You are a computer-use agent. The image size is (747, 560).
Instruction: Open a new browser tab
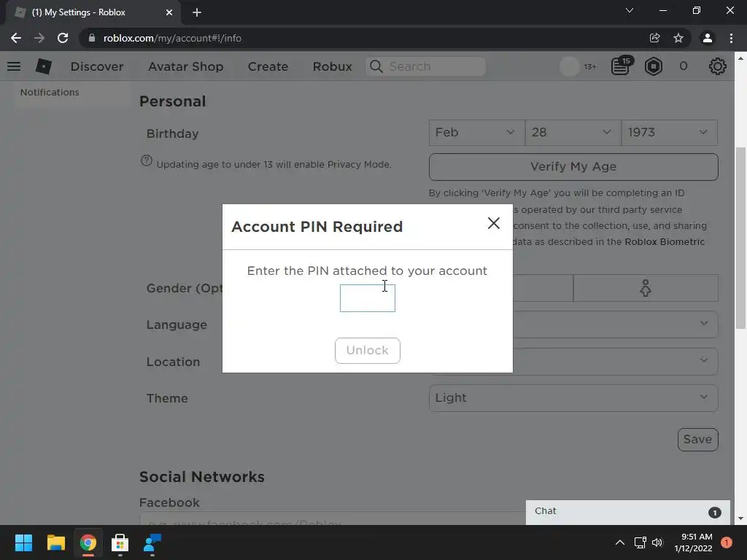[197, 12]
